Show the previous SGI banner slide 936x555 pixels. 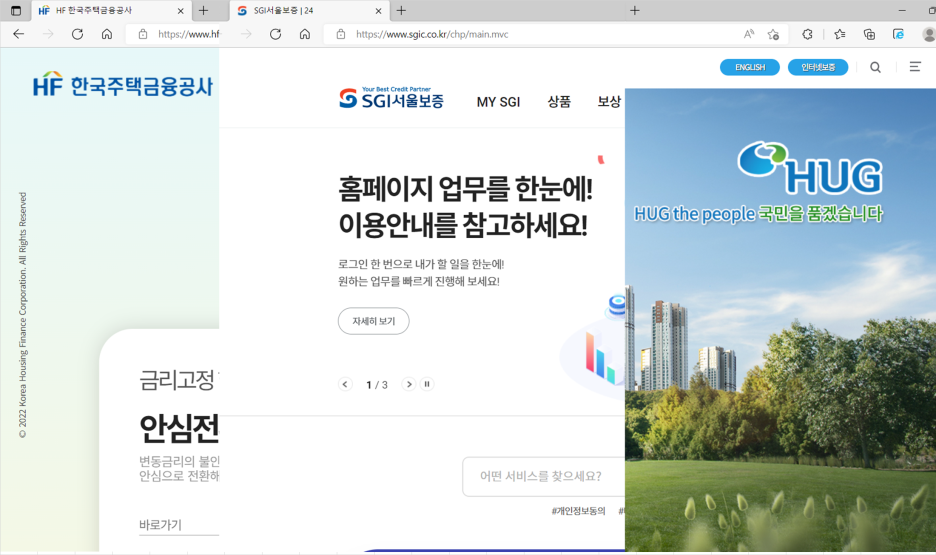coord(345,384)
